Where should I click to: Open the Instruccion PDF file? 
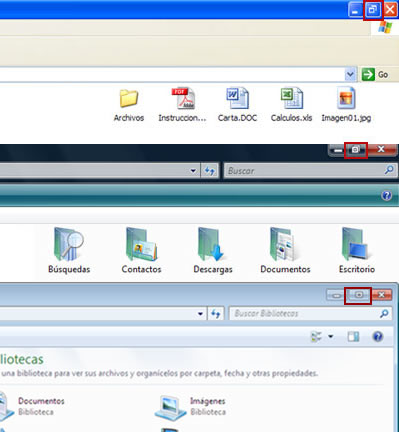click(x=182, y=105)
